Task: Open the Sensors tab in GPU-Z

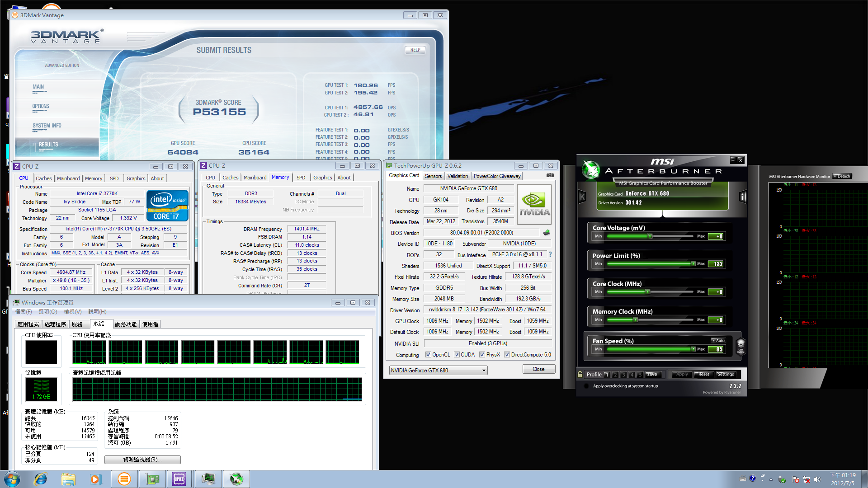Action: coord(433,176)
